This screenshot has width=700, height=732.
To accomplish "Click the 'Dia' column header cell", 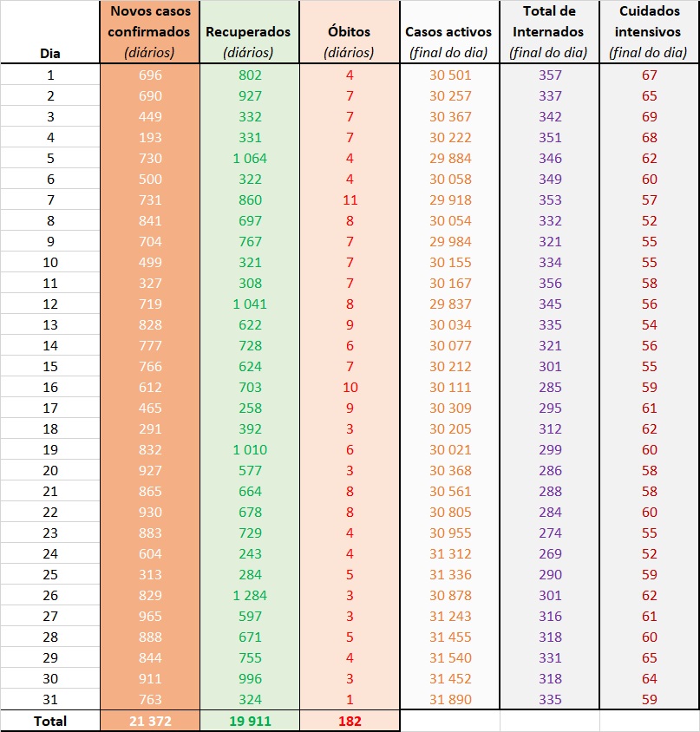I will tap(50, 52).
